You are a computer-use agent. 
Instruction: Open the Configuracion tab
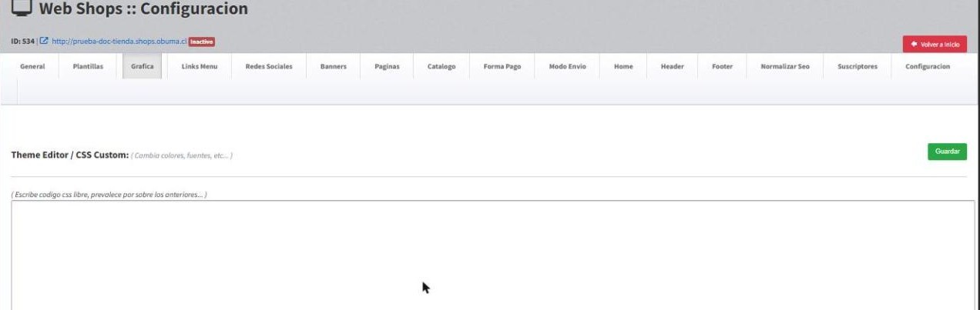(x=928, y=67)
